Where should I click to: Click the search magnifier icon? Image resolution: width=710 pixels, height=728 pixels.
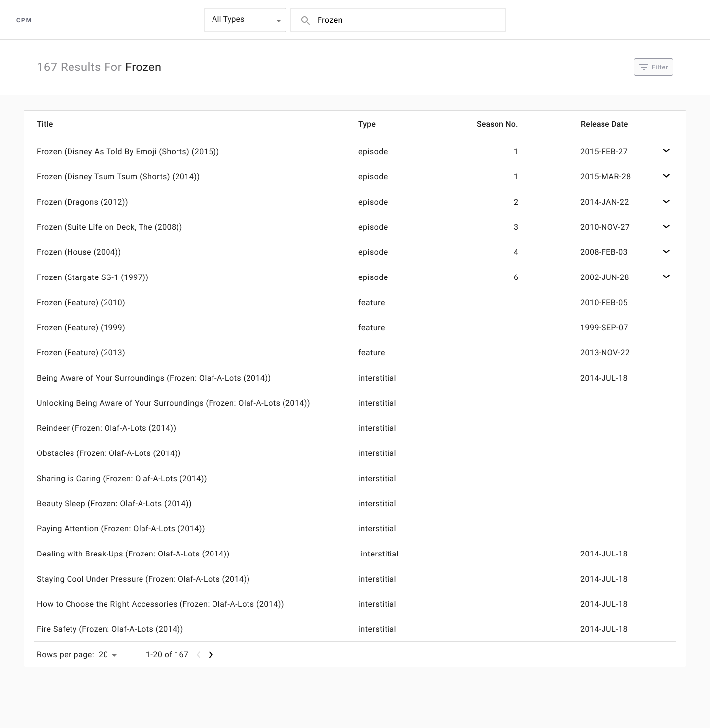[306, 20]
